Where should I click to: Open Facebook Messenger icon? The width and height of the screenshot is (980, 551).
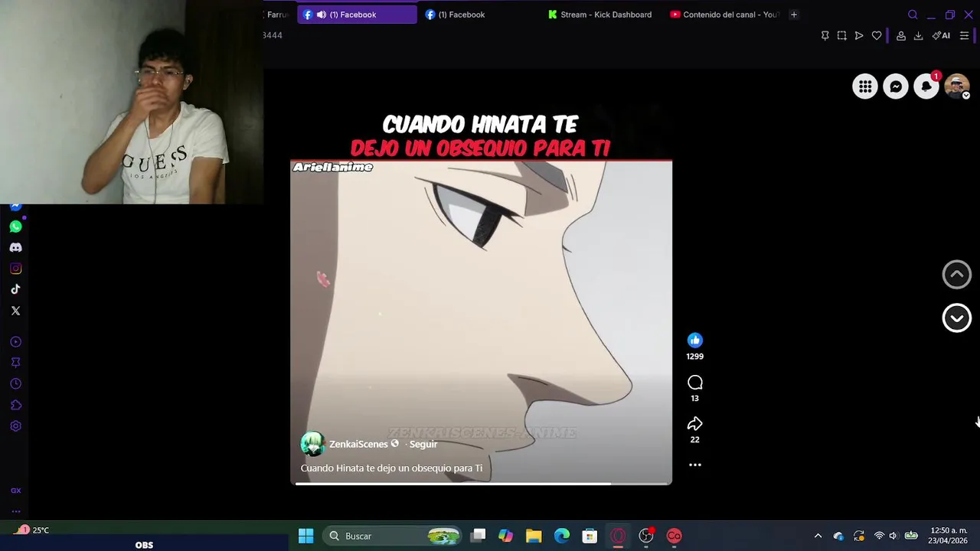[896, 86]
